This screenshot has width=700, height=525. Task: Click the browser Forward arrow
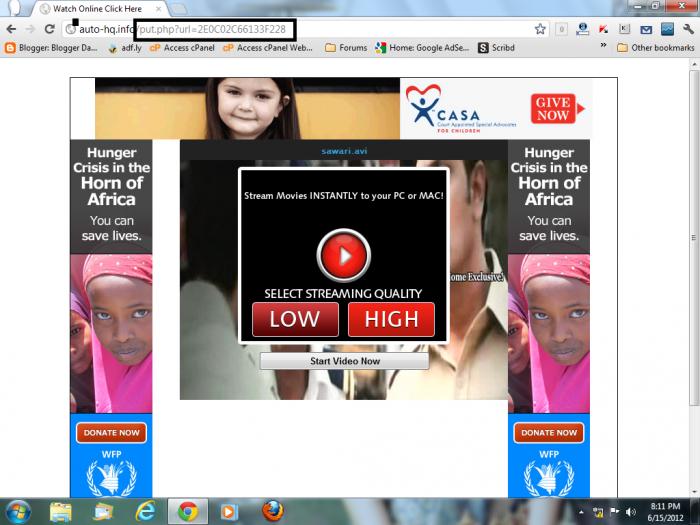click(x=30, y=29)
